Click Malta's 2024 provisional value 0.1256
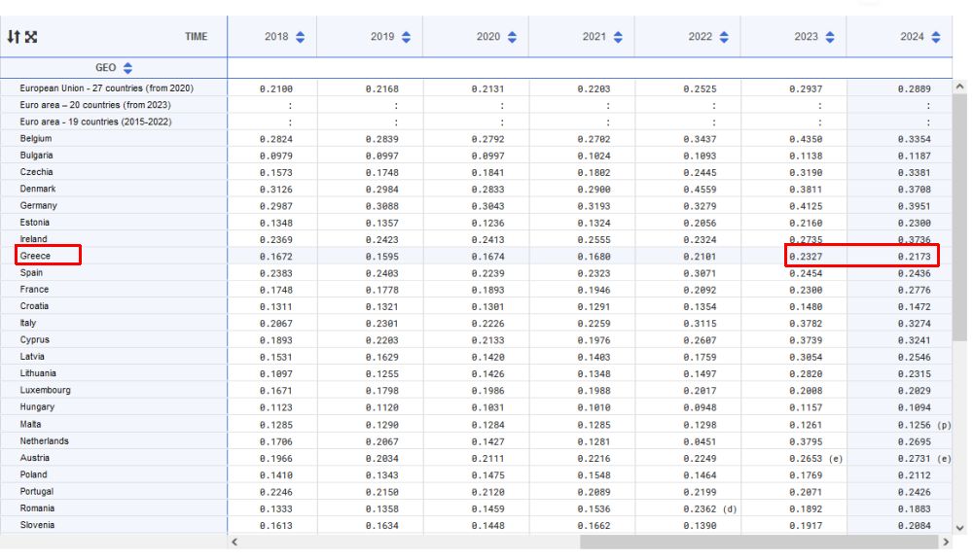The width and height of the screenshot is (973, 560). (x=914, y=425)
